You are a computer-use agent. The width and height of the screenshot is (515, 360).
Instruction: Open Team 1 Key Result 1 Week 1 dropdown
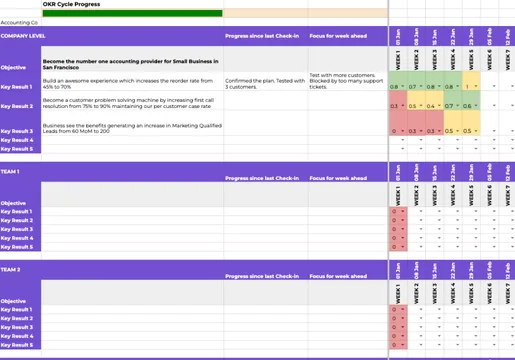(x=403, y=211)
